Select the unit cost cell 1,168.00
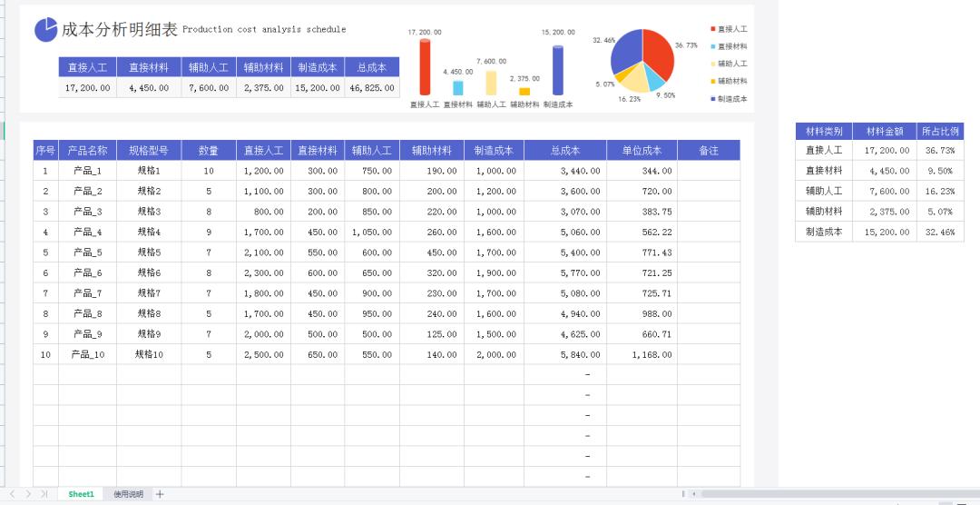Screen dimensions: 980x505 (x=642, y=354)
